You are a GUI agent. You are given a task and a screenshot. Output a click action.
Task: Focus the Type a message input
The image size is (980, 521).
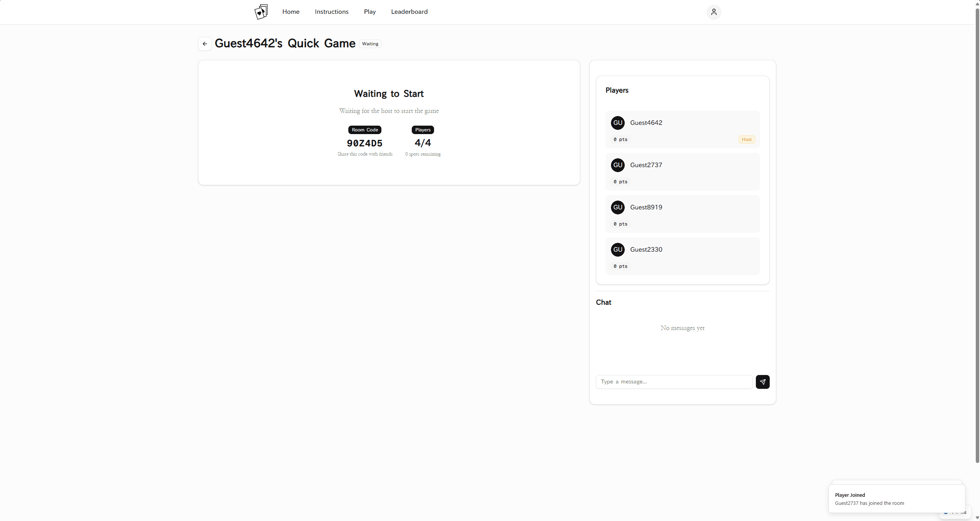[x=674, y=382]
